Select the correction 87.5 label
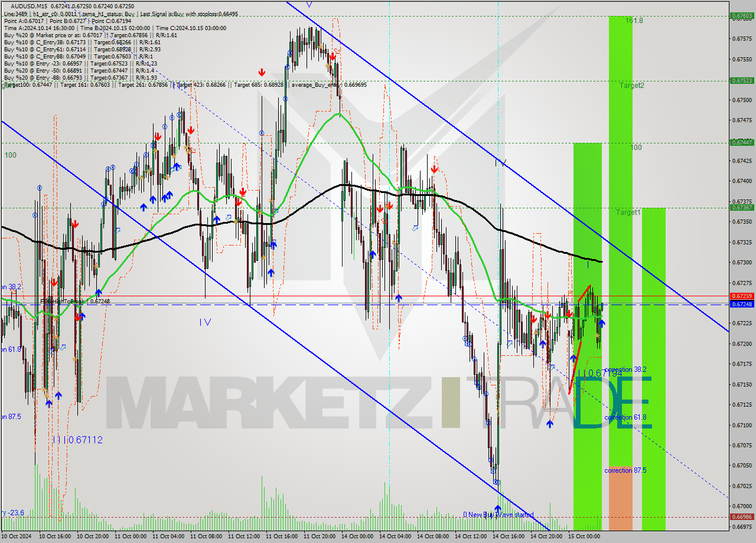The height and width of the screenshot is (543, 756). (x=625, y=470)
